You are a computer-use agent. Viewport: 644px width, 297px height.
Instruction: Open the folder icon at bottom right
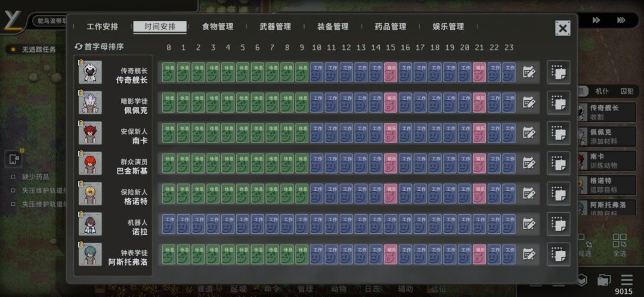coord(603,280)
